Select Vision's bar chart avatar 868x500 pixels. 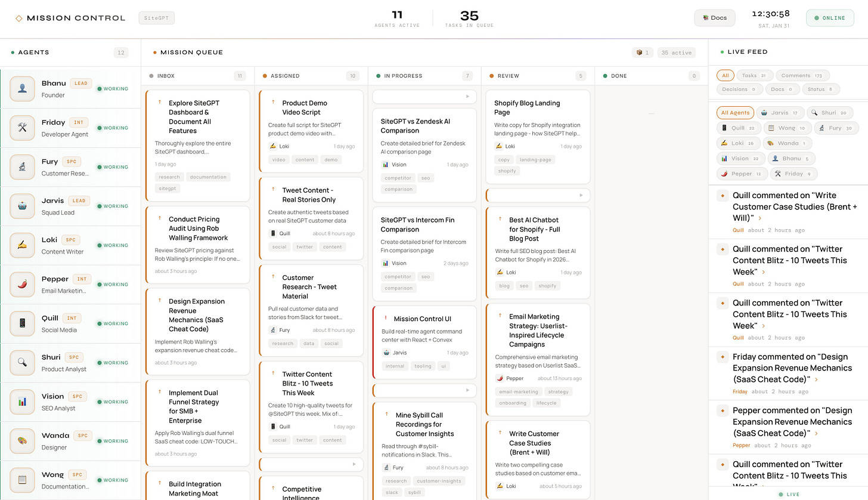point(23,402)
